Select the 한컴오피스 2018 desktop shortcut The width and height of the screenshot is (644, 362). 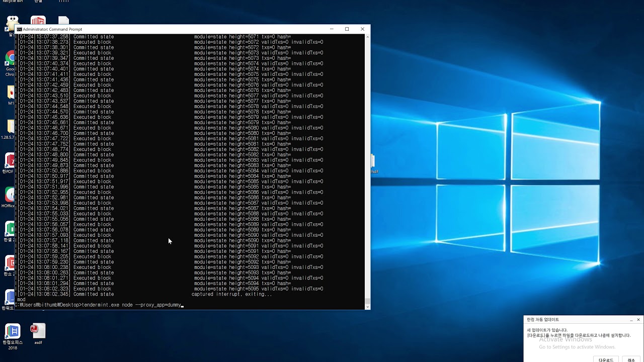[x=13, y=337]
